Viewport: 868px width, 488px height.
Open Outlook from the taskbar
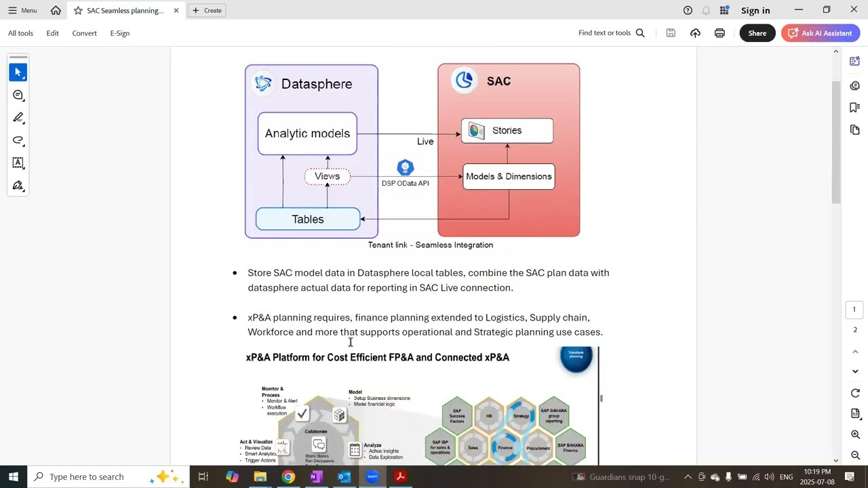[x=344, y=476]
